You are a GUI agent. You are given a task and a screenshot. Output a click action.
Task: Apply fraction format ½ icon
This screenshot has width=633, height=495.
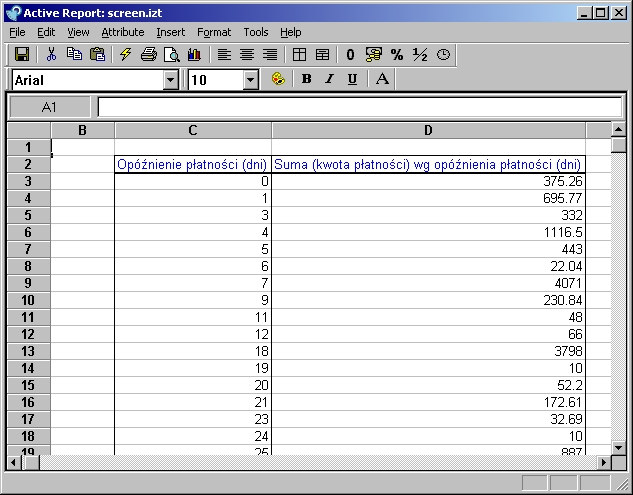point(420,54)
